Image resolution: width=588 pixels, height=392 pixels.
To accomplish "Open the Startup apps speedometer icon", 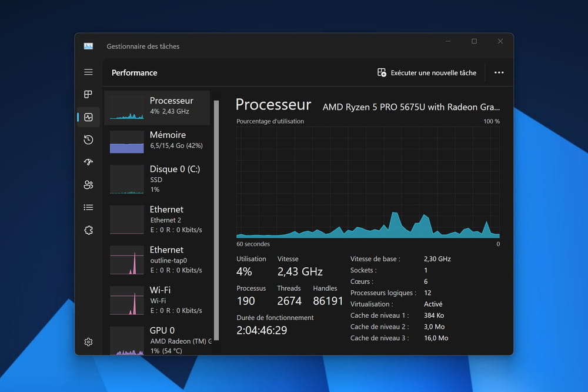I will pos(88,162).
